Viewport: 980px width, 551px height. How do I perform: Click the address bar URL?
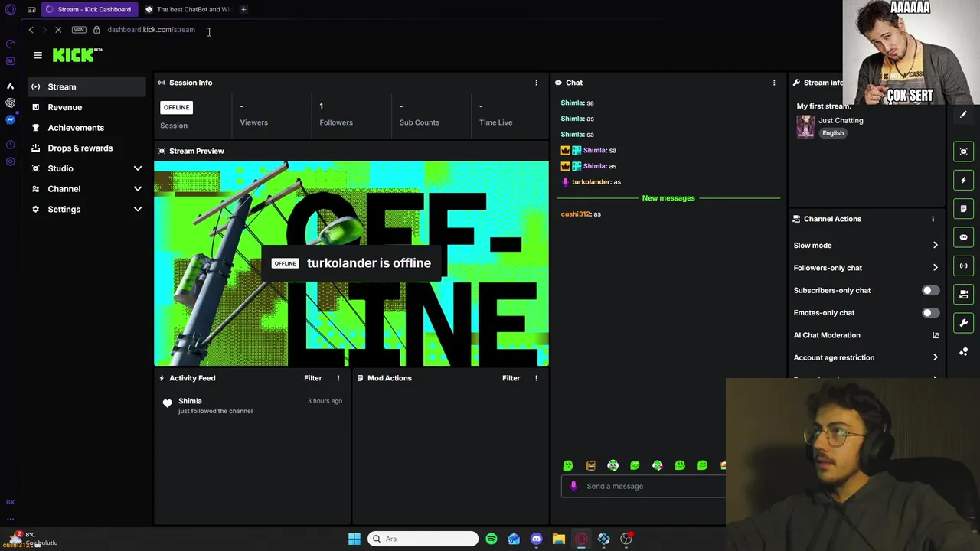click(x=152, y=30)
